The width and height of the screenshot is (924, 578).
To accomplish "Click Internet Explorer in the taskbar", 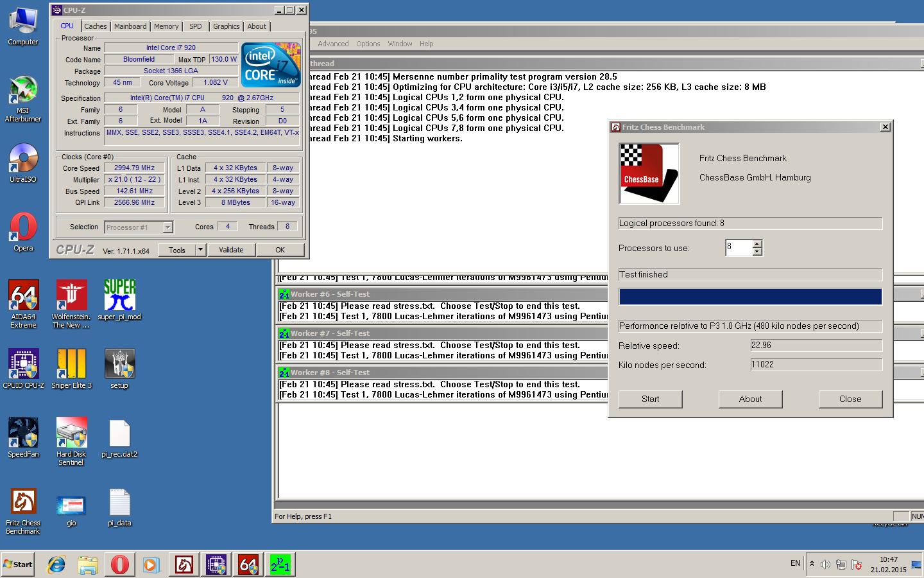I will point(56,565).
